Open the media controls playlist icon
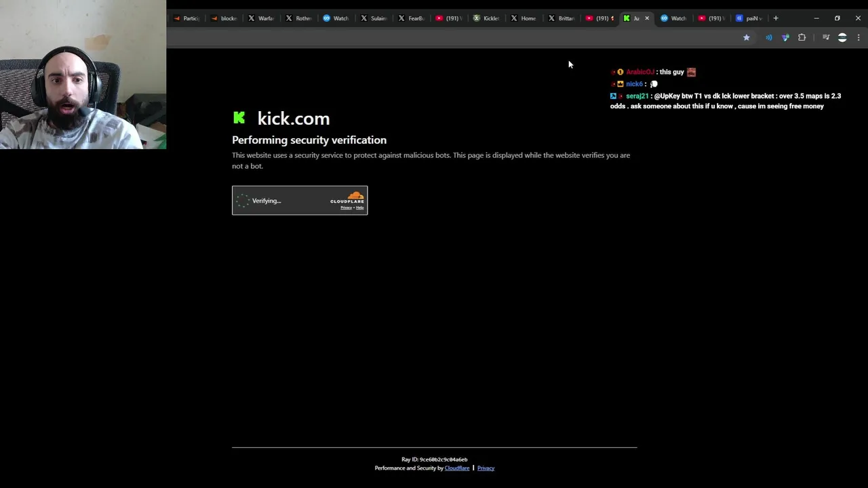The height and width of the screenshot is (488, 868). (826, 38)
